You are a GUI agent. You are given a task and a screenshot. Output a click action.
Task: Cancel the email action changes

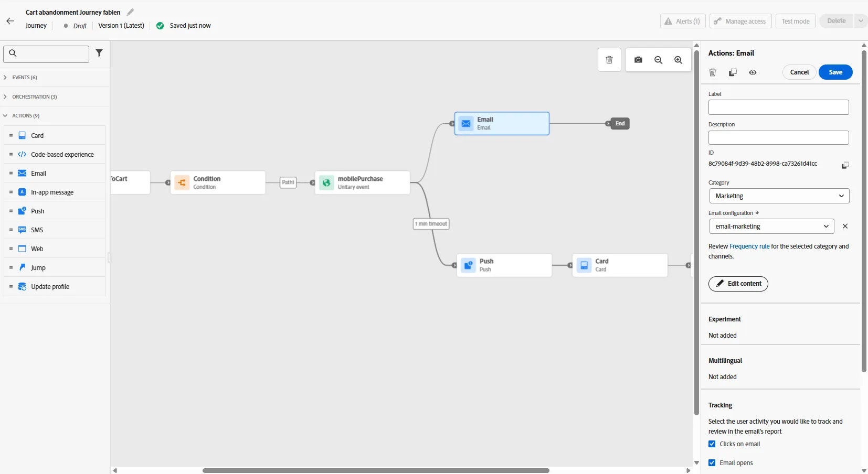click(799, 72)
